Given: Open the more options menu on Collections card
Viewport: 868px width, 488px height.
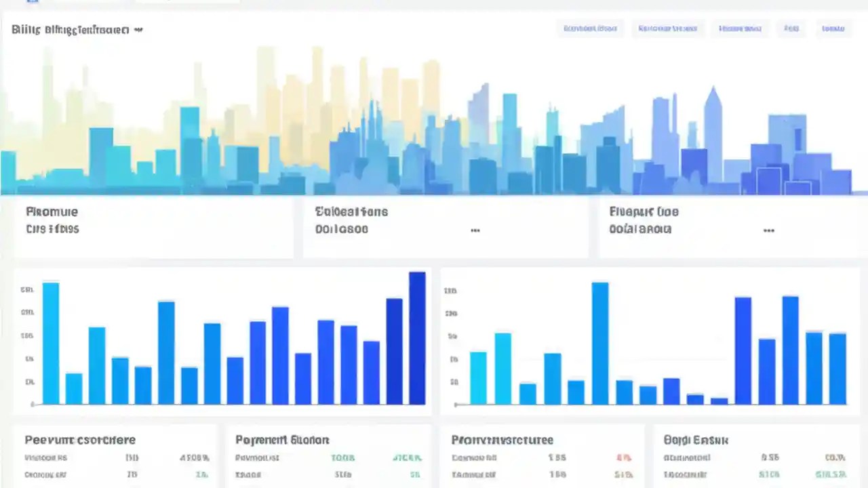Looking at the screenshot, I should tap(475, 230).
